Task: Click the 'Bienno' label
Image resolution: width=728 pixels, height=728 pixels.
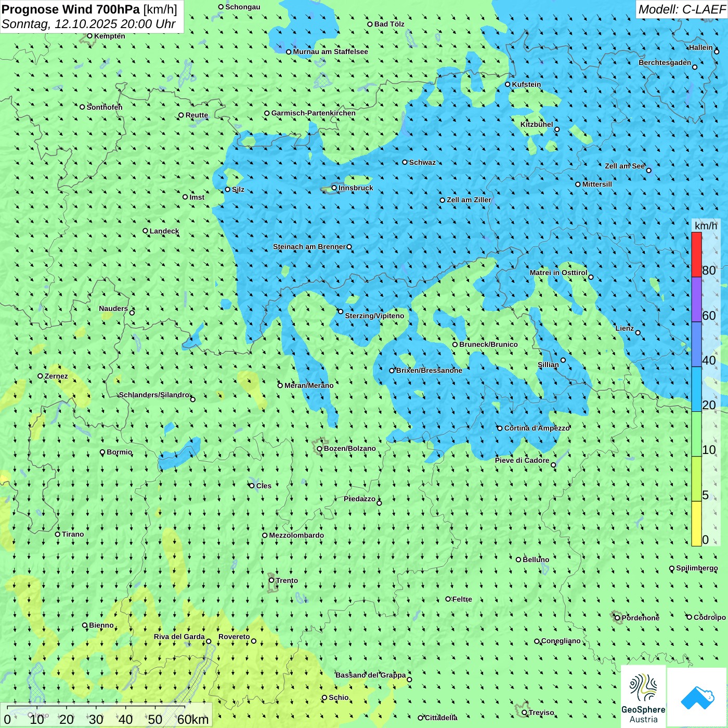Action: pos(101,625)
